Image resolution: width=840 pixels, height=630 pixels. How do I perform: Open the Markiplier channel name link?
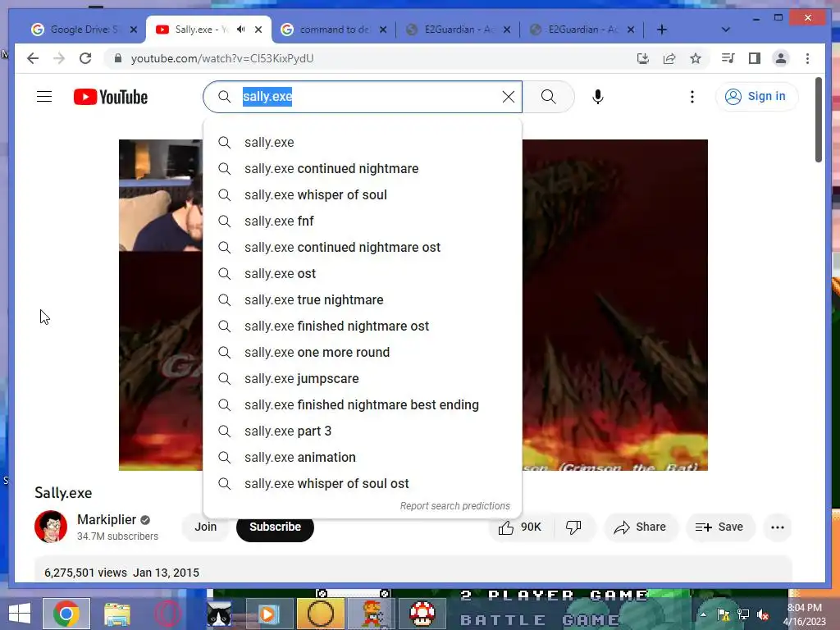click(107, 519)
